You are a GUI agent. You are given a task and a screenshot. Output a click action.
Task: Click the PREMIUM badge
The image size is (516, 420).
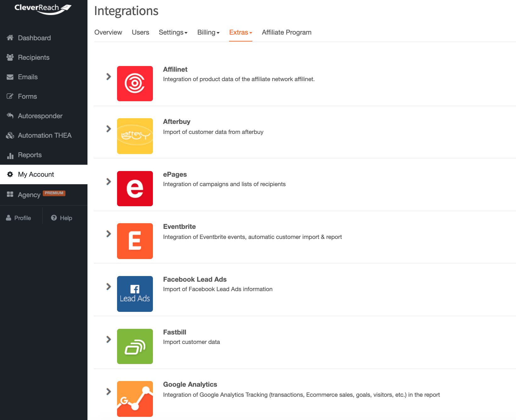[x=54, y=193]
